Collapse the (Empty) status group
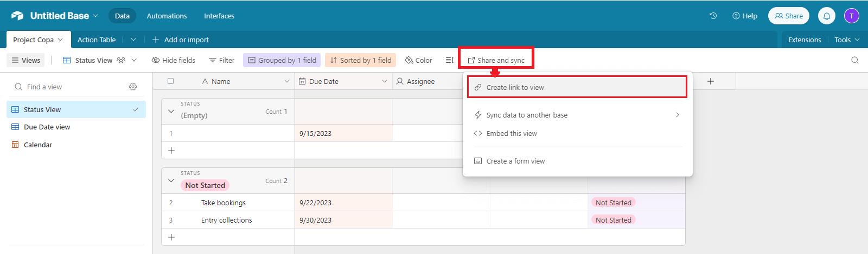The width and height of the screenshot is (868, 254). point(171,112)
